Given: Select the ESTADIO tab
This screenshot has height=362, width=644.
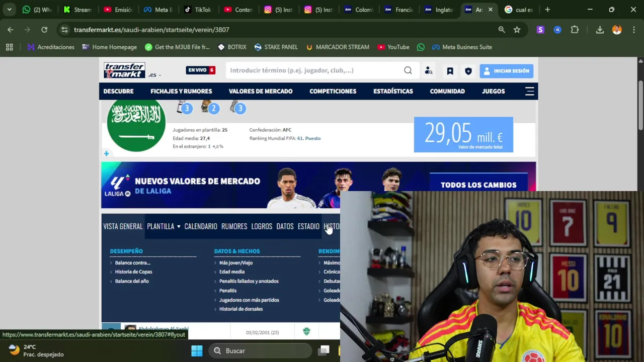Looking at the screenshot, I should tap(308, 226).
